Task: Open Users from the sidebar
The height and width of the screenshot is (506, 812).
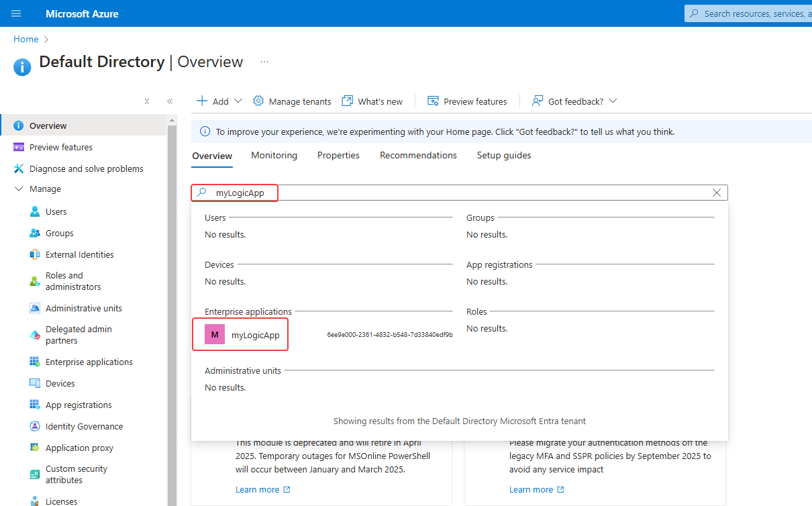Action: click(57, 211)
